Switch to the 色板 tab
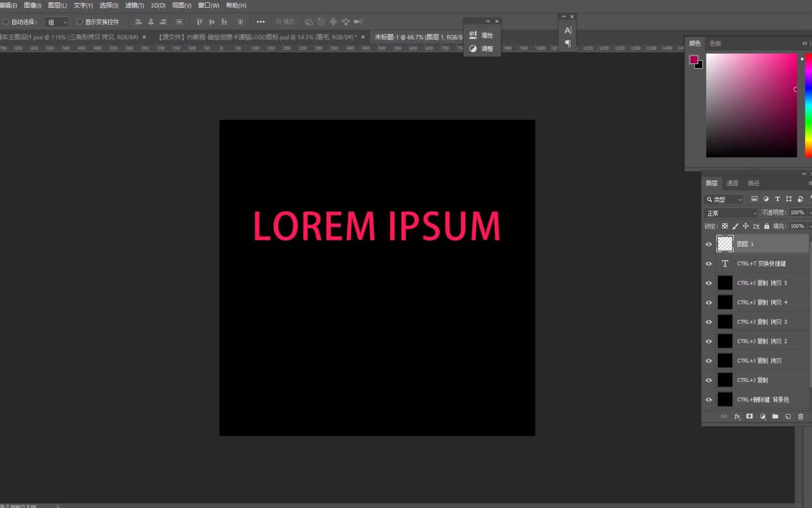 715,43
